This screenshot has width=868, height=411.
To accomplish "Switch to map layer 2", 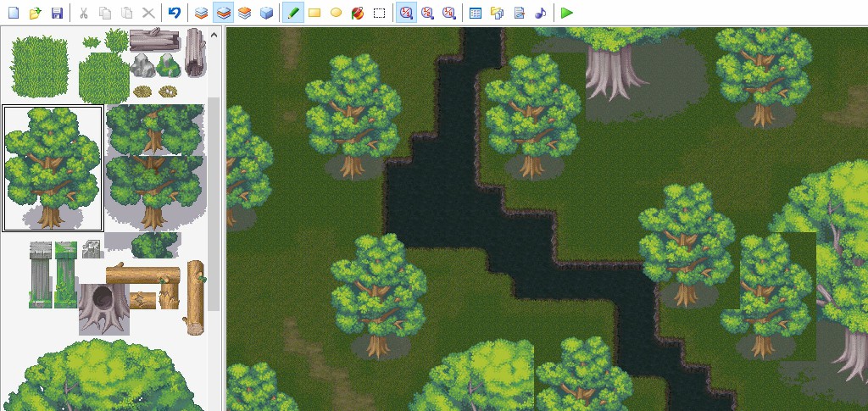I will (223, 13).
